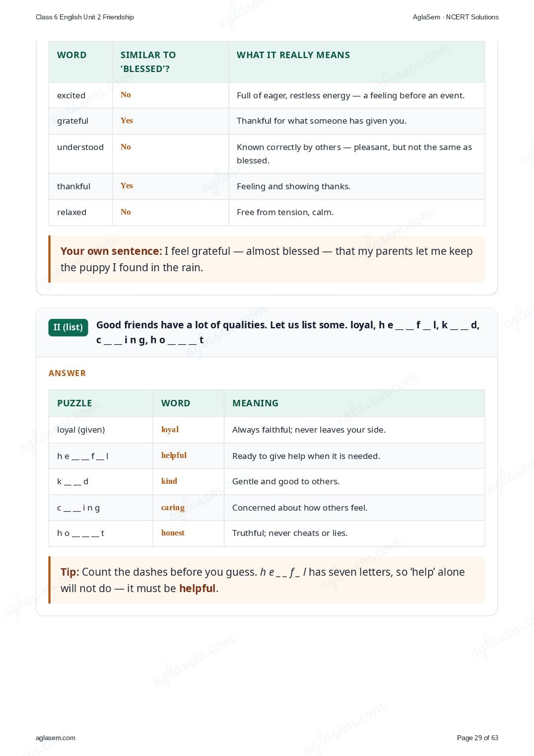The image size is (534, 756).
Task: Click the AglaSem · NCERT Solutions header text
Action: (x=456, y=17)
